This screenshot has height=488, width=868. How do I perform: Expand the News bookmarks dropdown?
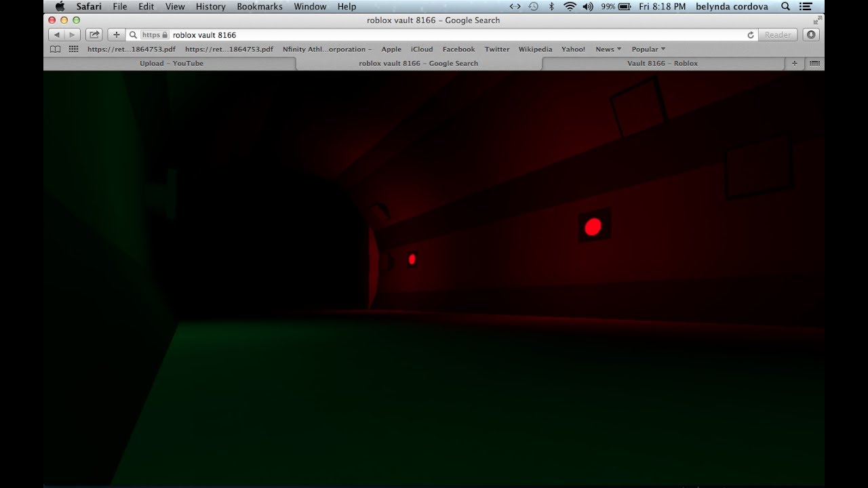click(x=608, y=49)
